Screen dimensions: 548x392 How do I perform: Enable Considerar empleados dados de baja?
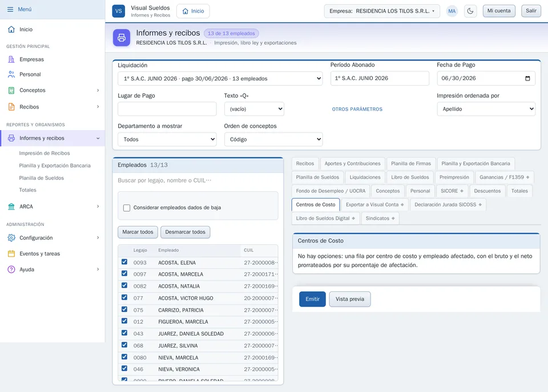127,208
